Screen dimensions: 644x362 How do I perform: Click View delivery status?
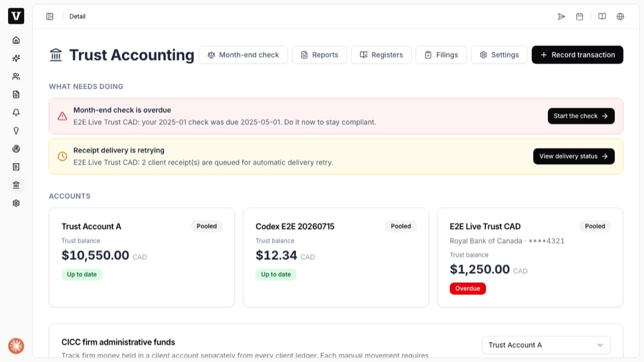tap(573, 156)
